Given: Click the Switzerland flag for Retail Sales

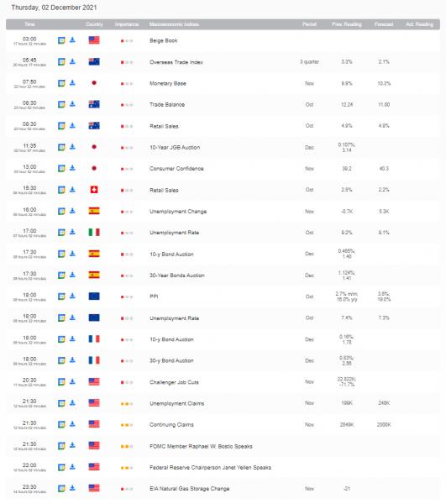Looking at the screenshot, I should [94, 190].
